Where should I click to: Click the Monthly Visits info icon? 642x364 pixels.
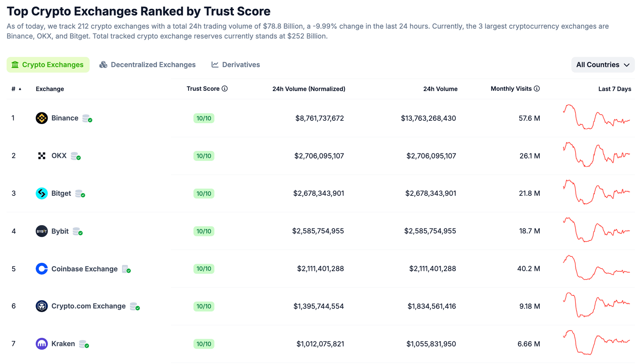pos(537,89)
